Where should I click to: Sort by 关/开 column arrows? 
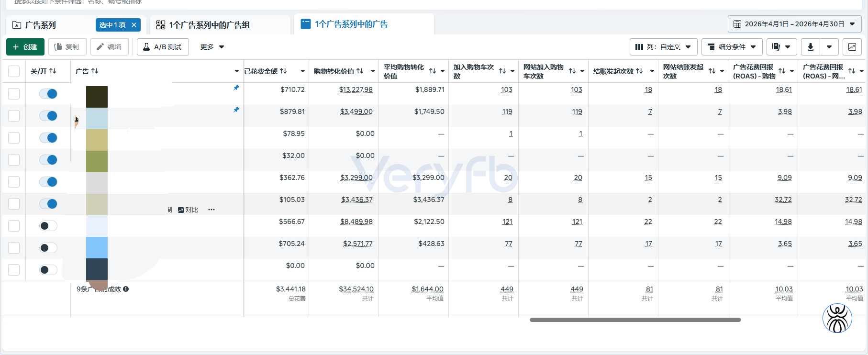coord(53,71)
